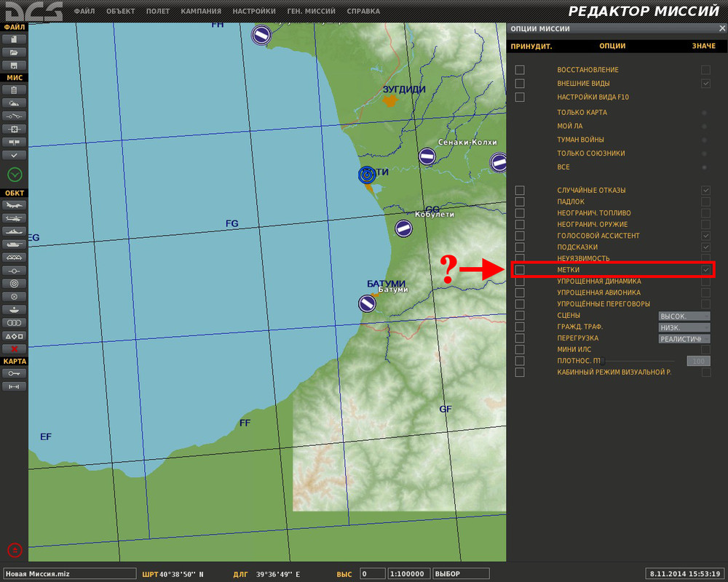Toggle the ВНЕШНИЕ ВИДЫ value checkbox
Image resolution: width=728 pixels, height=582 pixels.
pos(705,84)
